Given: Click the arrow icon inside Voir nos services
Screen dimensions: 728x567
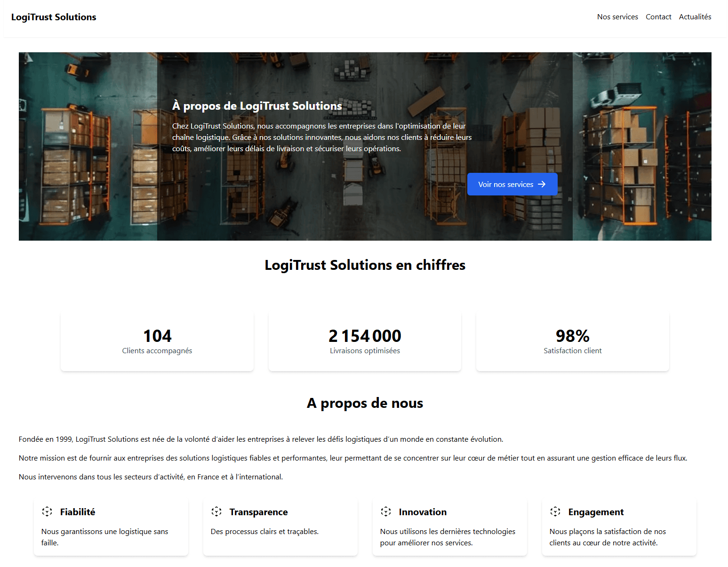Looking at the screenshot, I should 542,184.
